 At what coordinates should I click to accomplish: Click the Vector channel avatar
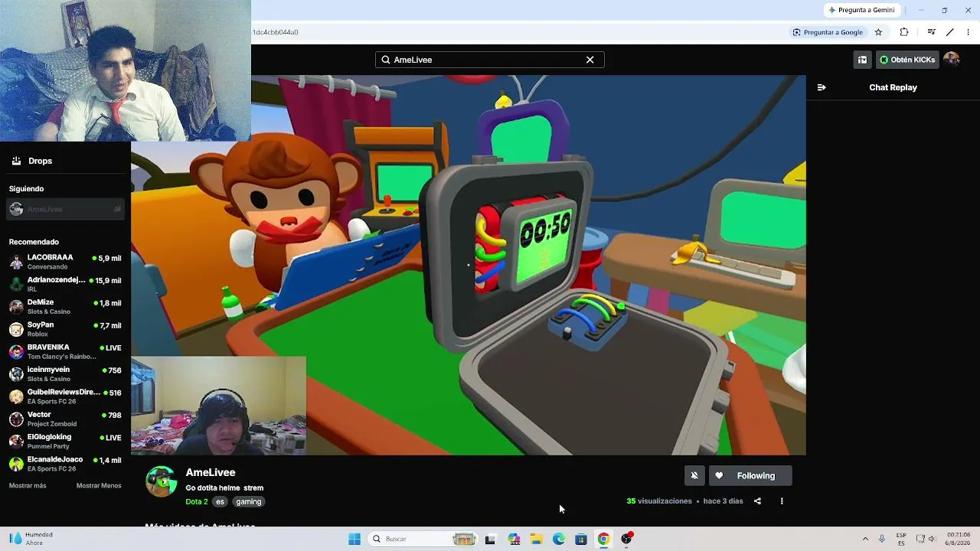(x=16, y=419)
